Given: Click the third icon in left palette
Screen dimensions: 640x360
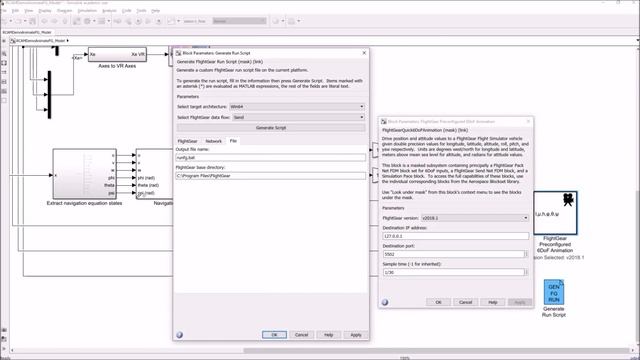Looking at the screenshot, I should pos(4,72).
